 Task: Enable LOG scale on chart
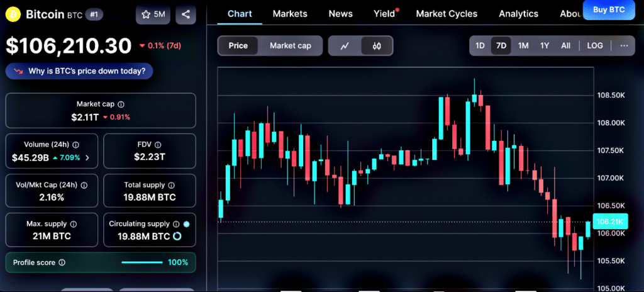pyautogui.click(x=594, y=46)
